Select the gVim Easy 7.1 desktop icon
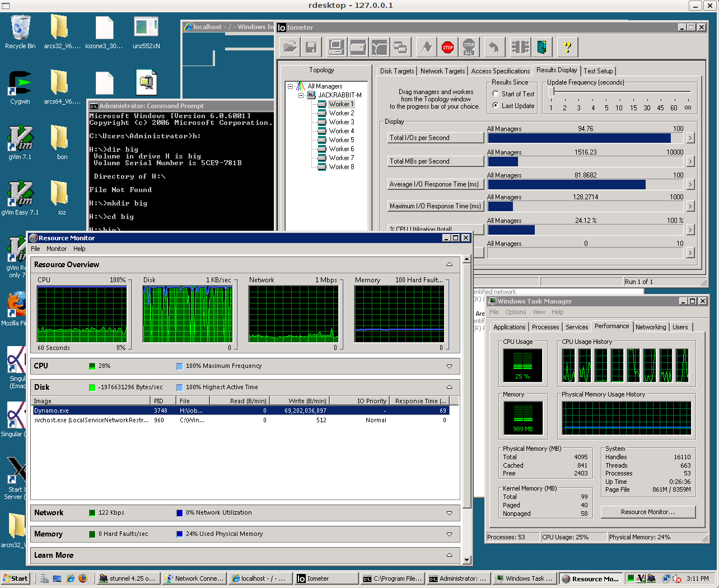Viewport: 719px width, 588px height. point(20,198)
